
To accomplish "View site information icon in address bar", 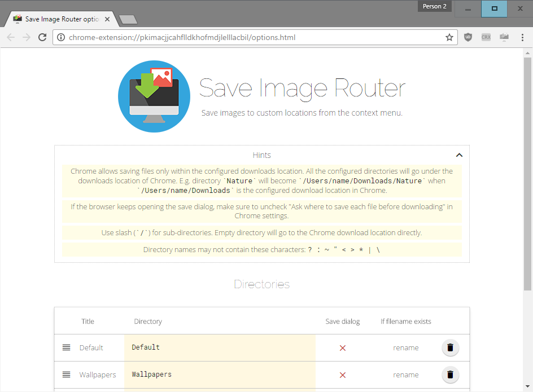I will [61, 37].
